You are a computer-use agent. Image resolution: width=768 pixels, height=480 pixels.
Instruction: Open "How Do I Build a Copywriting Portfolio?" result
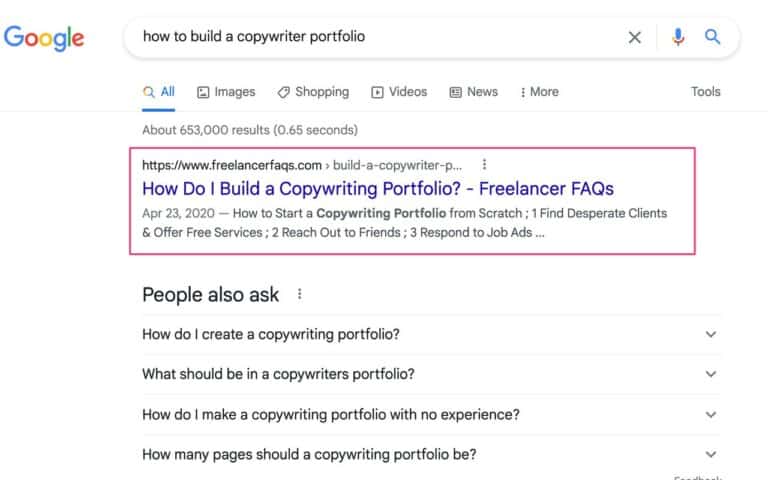(x=377, y=188)
